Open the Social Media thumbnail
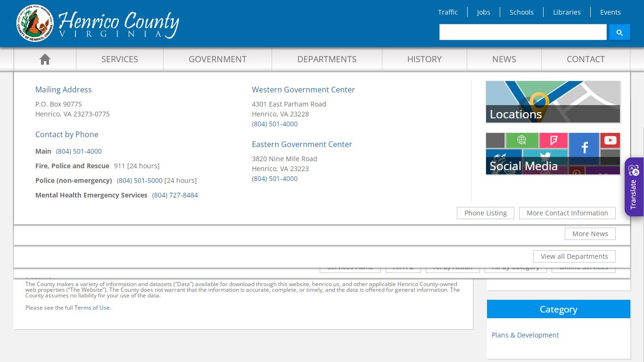 [x=553, y=154]
